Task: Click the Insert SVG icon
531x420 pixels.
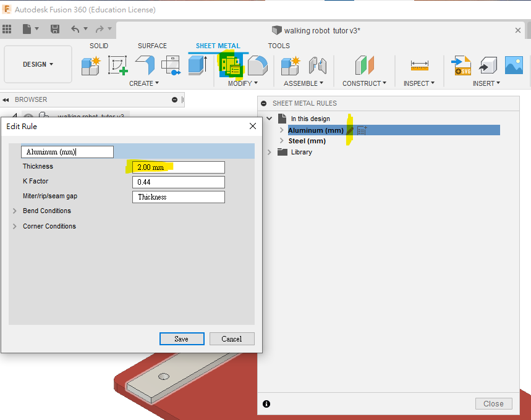Action: click(461, 65)
